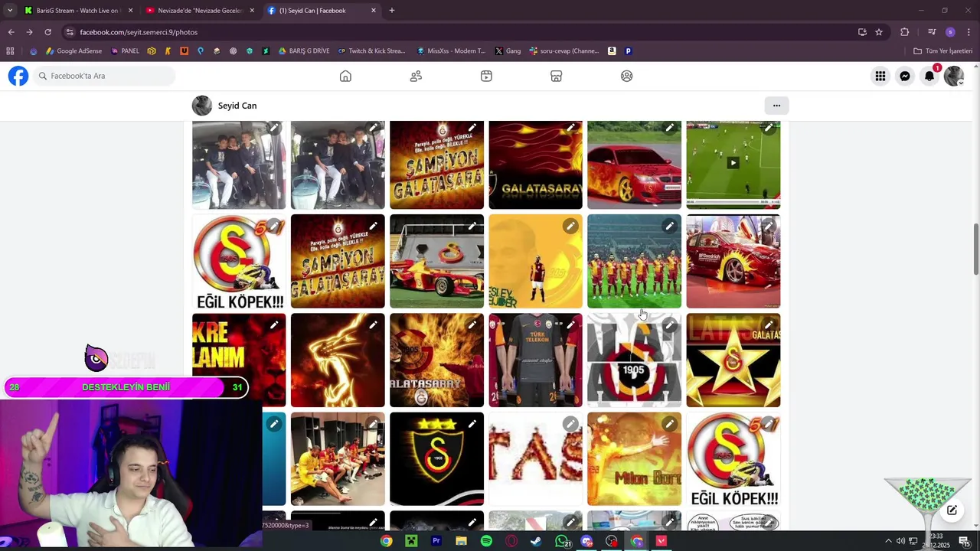Viewport: 980px width, 551px height.
Task: Click the new message compose icon
Action: pos(952,510)
